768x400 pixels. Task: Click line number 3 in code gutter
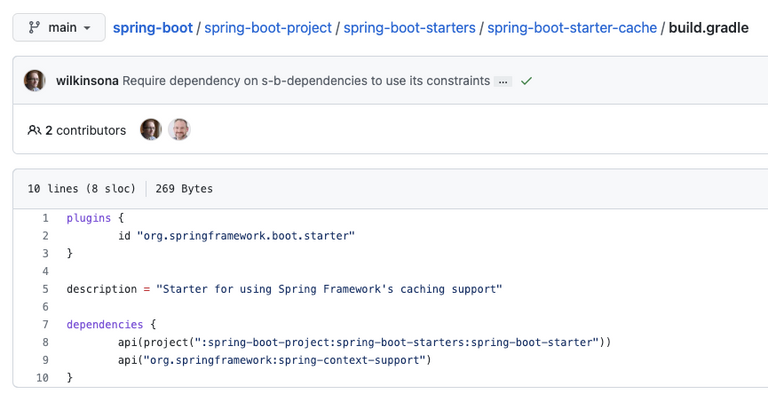(46, 253)
